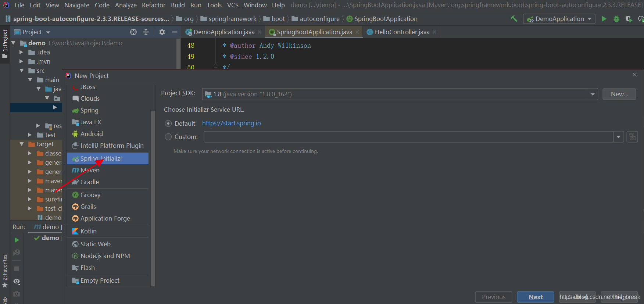
Task: Close the New Project dialog
Action: 635,75
